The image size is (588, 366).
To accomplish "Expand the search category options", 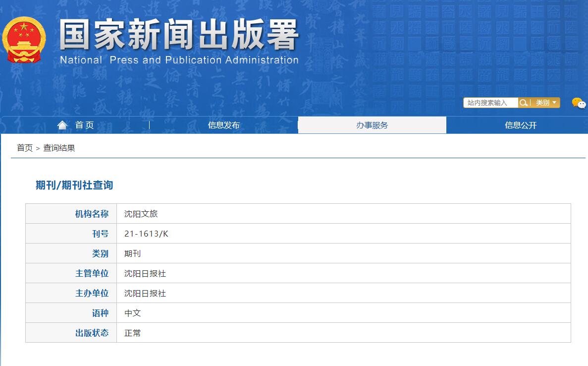I will coord(553,103).
